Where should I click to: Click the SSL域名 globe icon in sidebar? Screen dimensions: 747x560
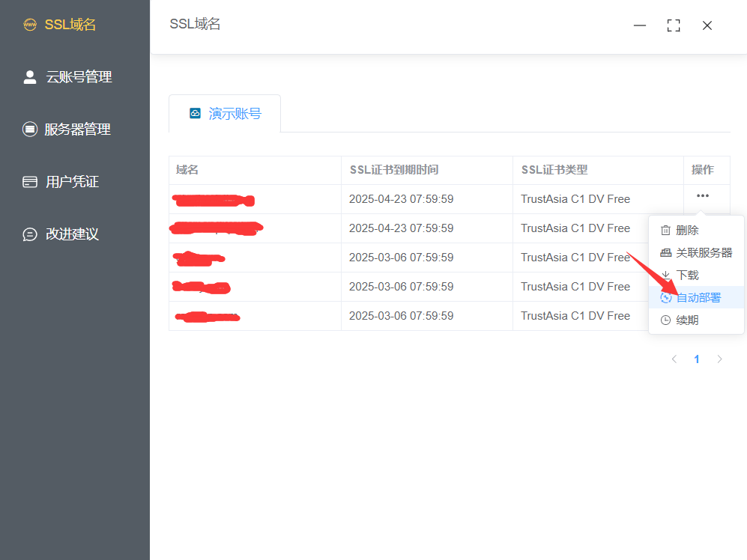(x=30, y=25)
